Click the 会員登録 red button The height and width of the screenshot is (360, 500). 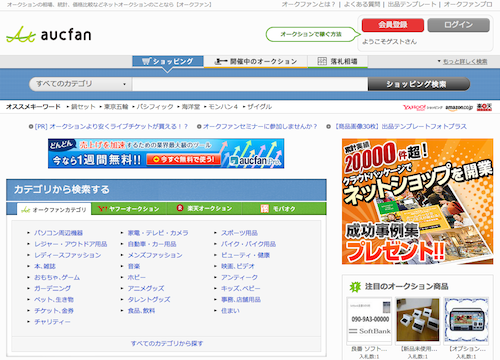(393, 25)
